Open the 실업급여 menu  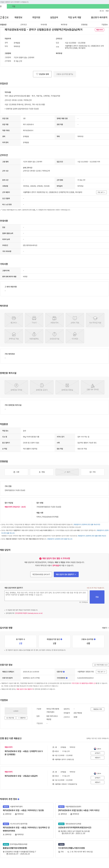click(x=54, y=18)
